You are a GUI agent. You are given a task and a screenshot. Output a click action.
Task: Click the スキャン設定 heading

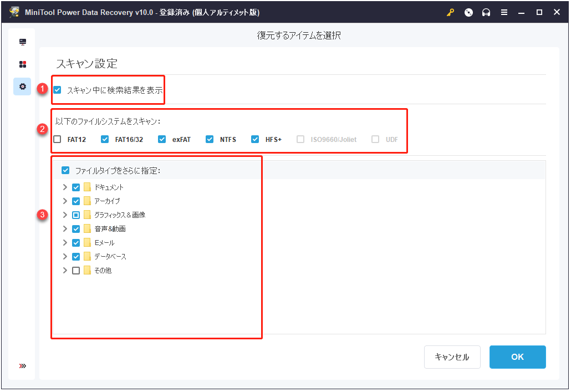[x=86, y=64]
